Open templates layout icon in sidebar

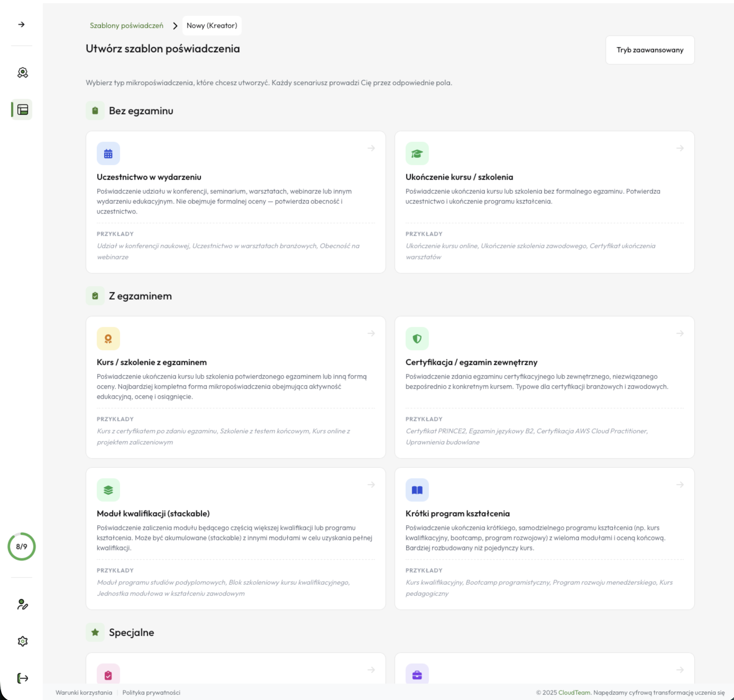22,110
